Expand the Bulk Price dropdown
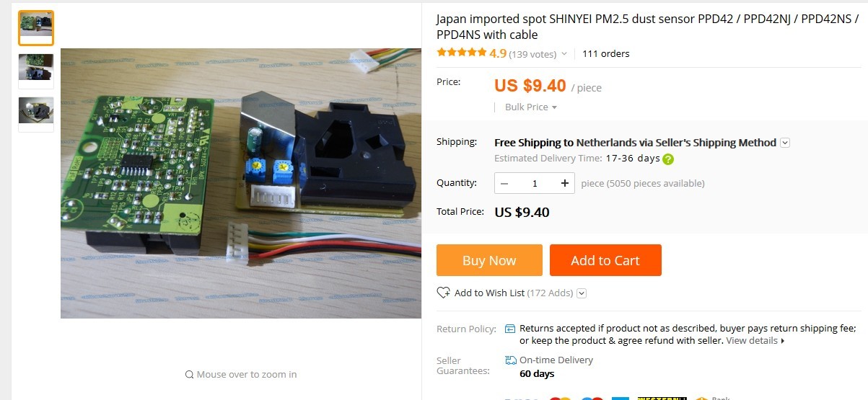The image size is (868, 400). [530, 107]
